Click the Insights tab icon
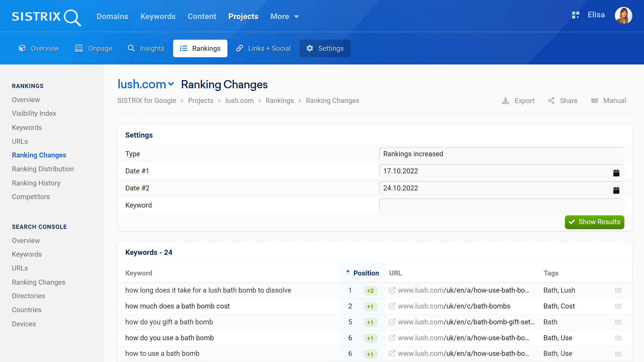The height and width of the screenshot is (362, 644). pyautogui.click(x=132, y=48)
